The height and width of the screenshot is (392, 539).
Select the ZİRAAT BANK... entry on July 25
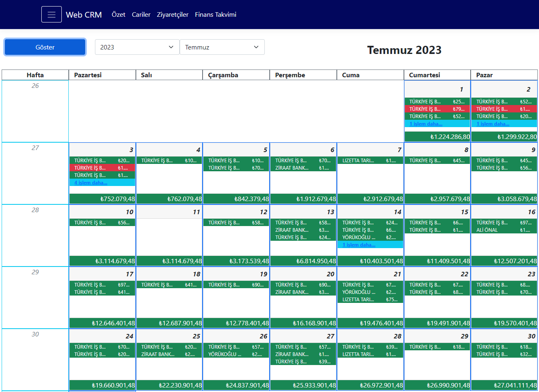(x=169, y=354)
